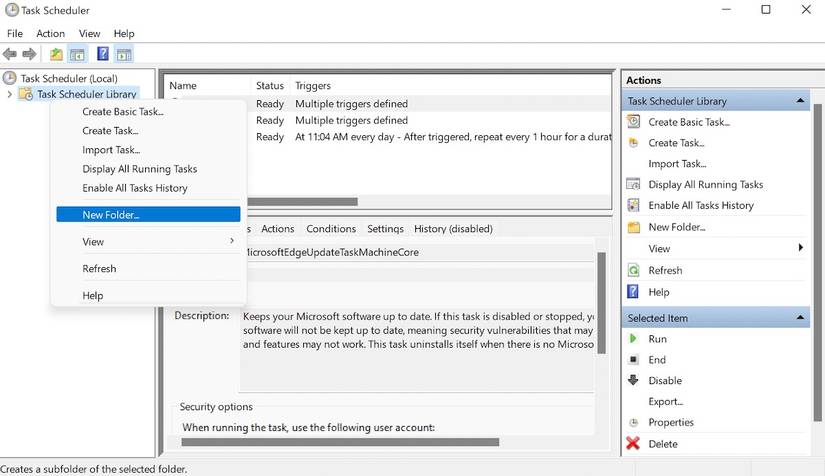Click the MicrosoftEdgeUpdateTaskMachineCore name field
Screen dimensions: 825x476
(x=418, y=252)
